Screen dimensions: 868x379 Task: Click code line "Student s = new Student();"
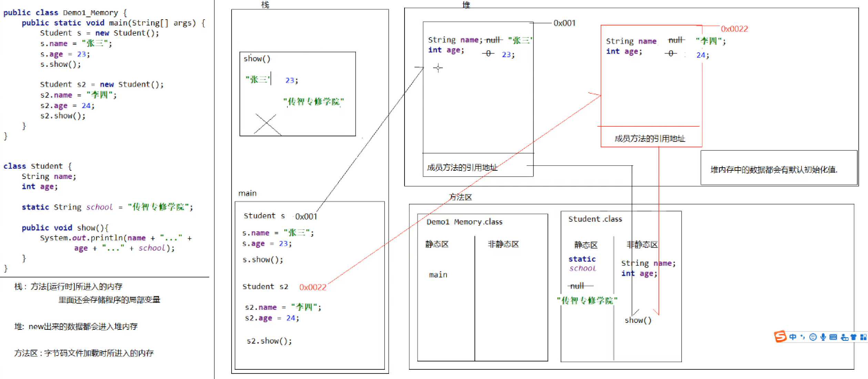click(100, 33)
